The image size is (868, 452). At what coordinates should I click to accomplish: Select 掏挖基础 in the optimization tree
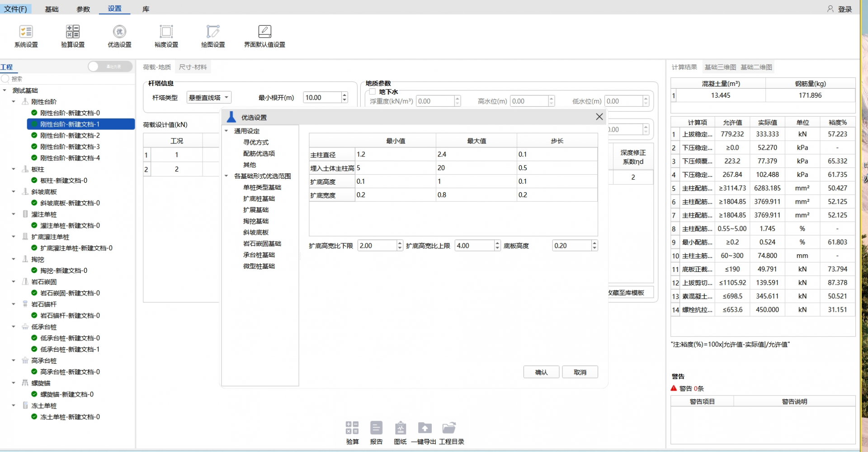coord(256,221)
